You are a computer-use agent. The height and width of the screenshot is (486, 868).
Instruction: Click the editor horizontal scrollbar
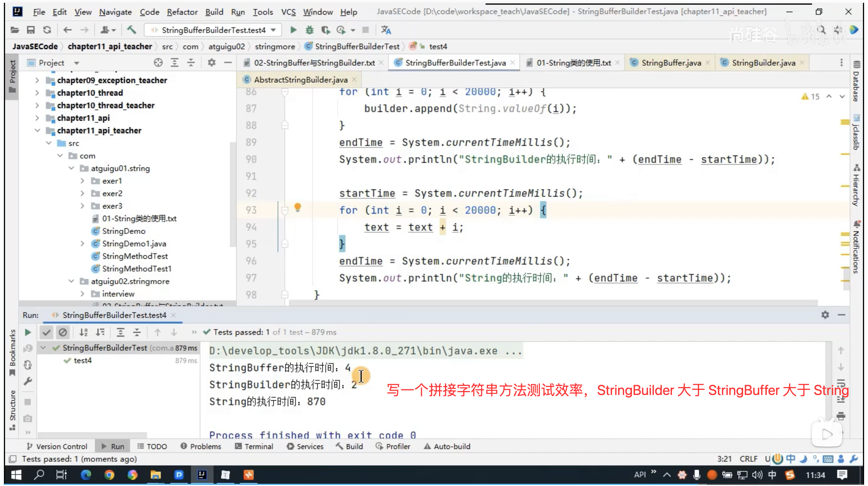[553, 303]
